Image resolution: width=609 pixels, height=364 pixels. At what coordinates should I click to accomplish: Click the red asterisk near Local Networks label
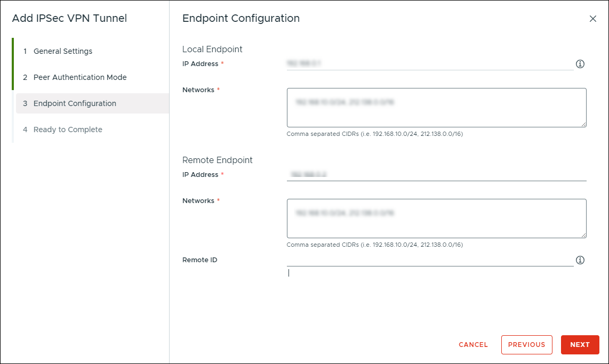pos(219,89)
